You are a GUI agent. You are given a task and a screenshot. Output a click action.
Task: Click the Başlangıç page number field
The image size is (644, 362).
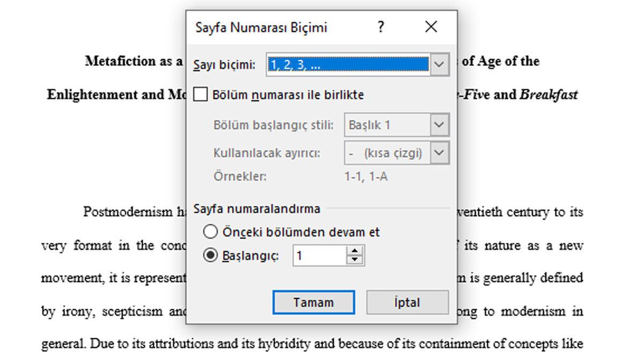[319, 256]
